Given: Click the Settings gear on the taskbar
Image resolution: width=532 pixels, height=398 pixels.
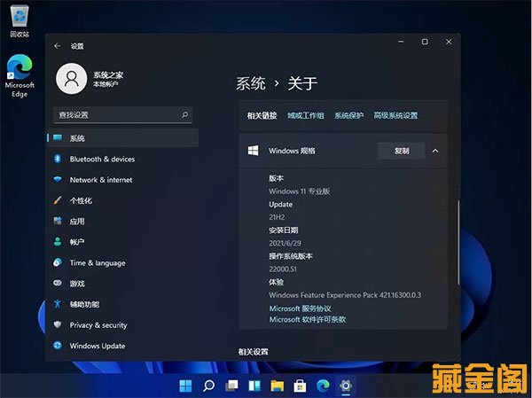Looking at the screenshot, I should [346, 386].
